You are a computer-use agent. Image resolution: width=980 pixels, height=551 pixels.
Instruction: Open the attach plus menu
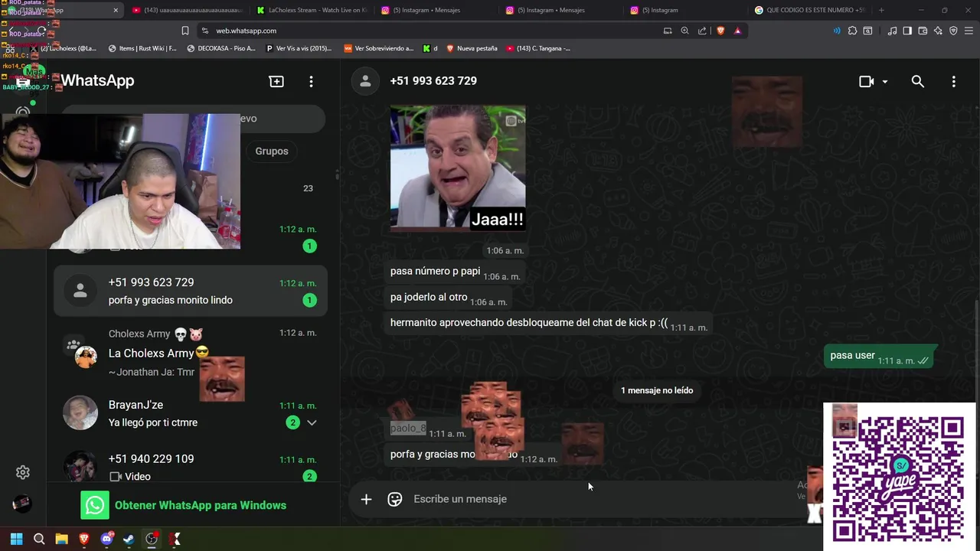(366, 499)
